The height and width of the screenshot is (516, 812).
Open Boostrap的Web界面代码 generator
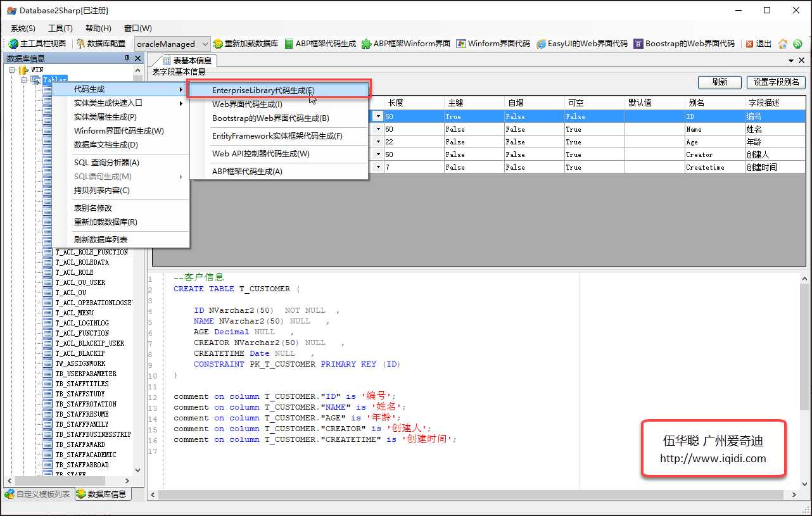pyautogui.click(x=685, y=44)
